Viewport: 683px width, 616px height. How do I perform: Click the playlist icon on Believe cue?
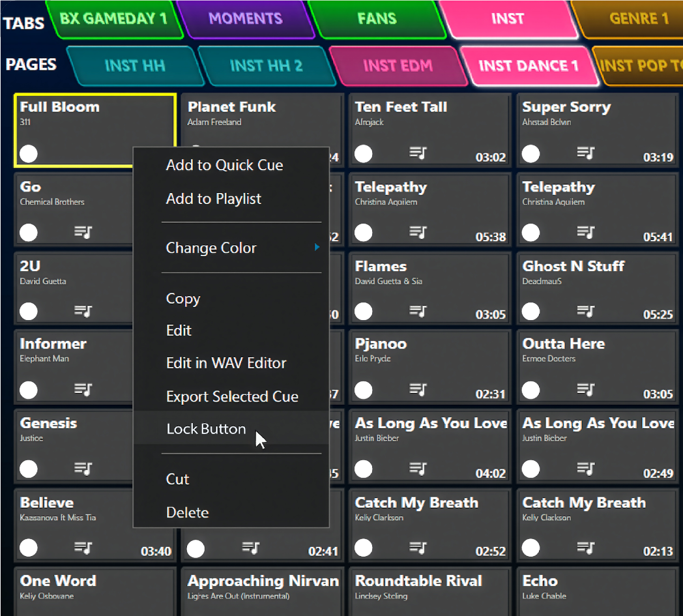(83, 548)
